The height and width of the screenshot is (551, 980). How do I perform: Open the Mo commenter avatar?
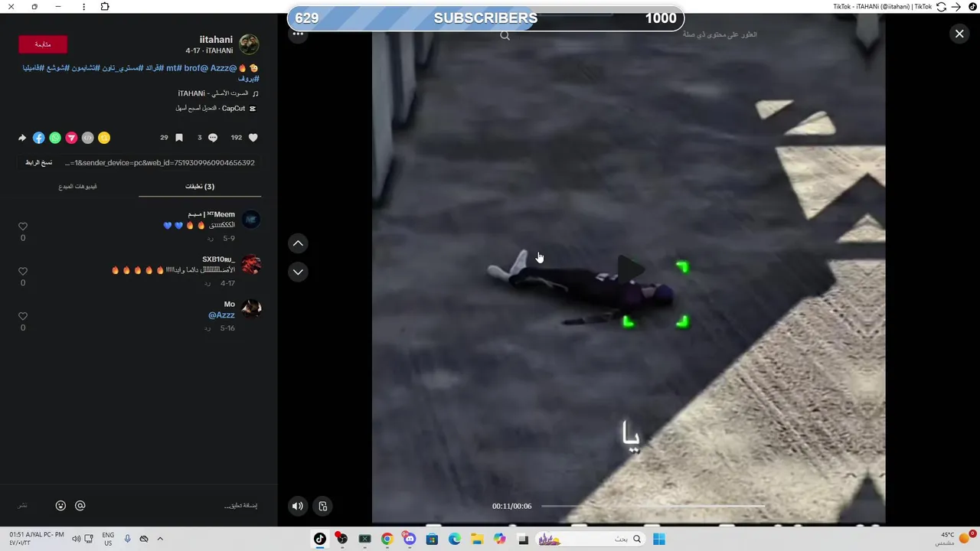[x=251, y=309]
